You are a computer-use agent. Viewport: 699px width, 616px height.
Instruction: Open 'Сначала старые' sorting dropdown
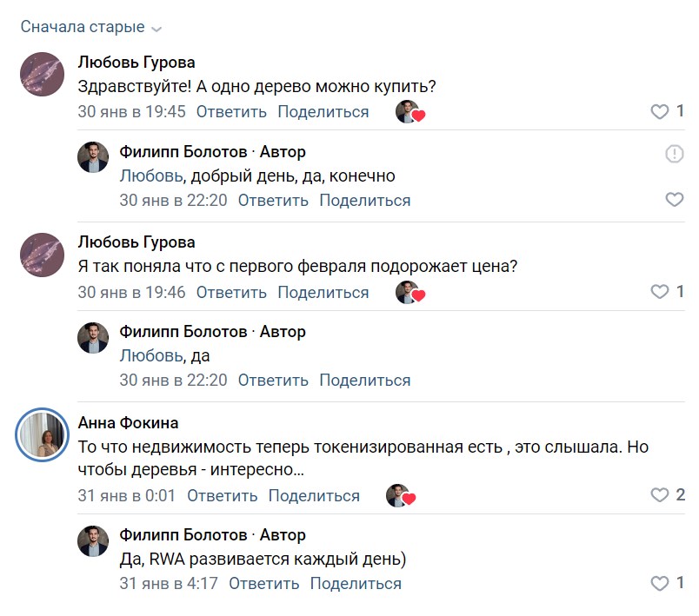click(x=83, y=27)
